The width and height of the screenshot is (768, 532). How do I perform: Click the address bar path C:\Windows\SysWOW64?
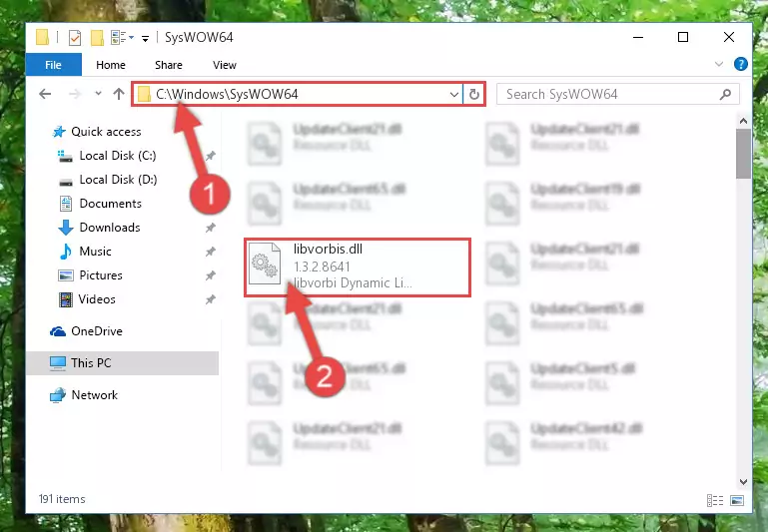(227, 94)
